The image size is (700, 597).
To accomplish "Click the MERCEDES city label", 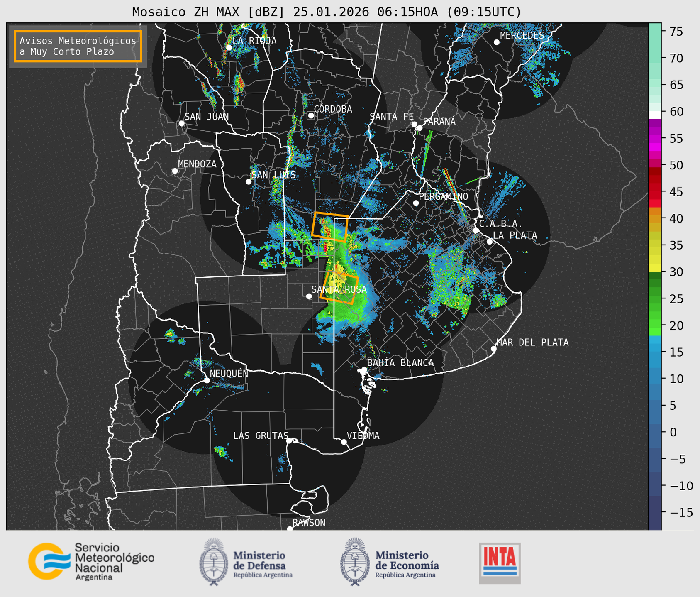I will tap(522, 35).
